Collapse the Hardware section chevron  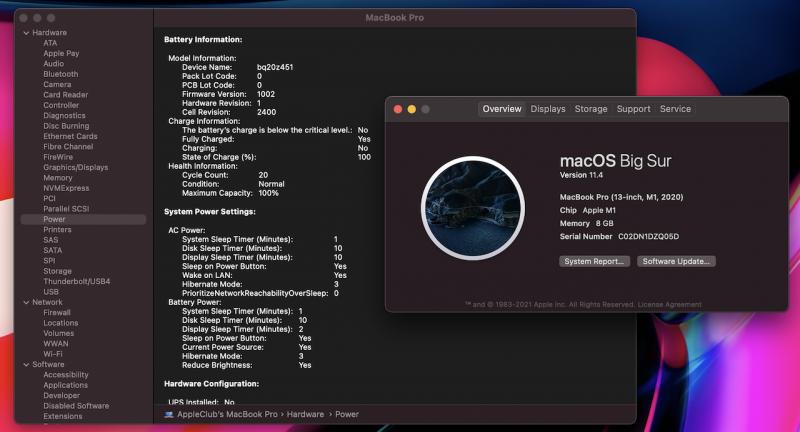click(x=26, y=33)
